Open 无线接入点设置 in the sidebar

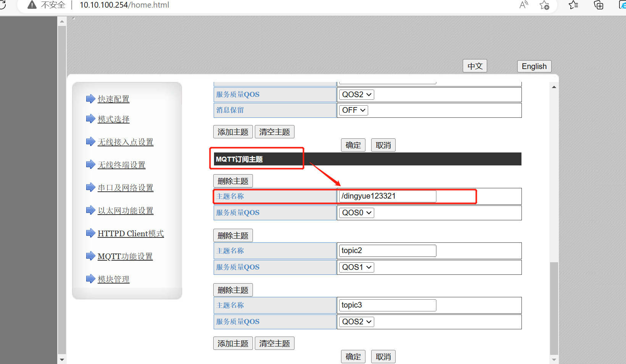tap(126, 142)
